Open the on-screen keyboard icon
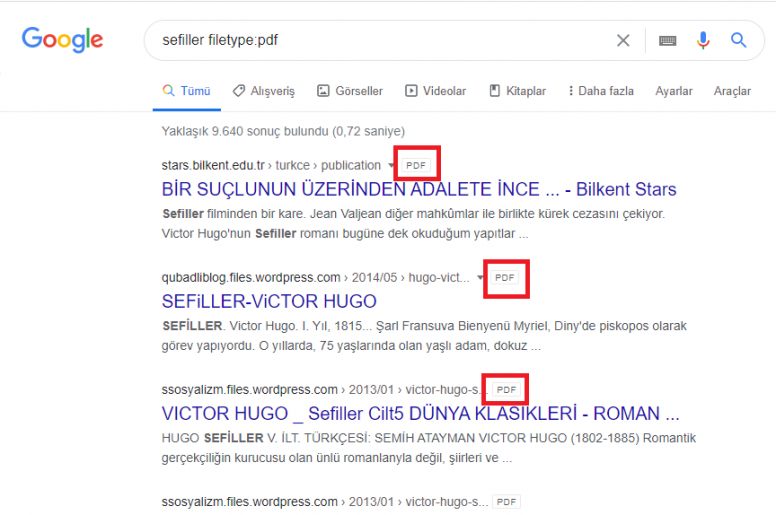This screenshot has width=776, height=515. [x=667, y=41]
